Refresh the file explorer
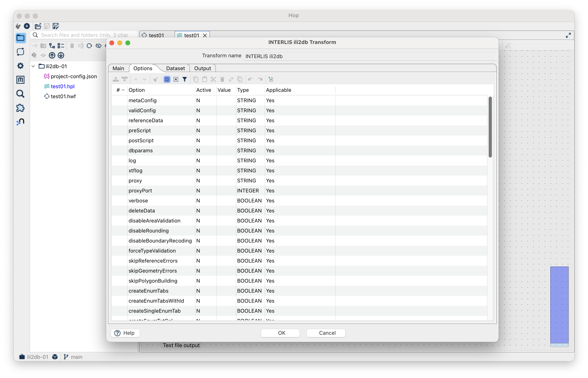Image resolution: width=588 pixels, height=378 pixels. [x=90, y=46]
